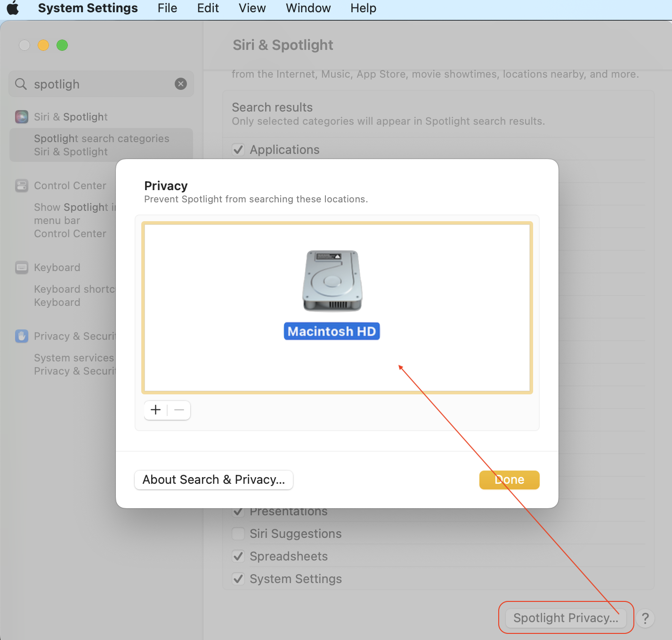This screenshot has height=640, width=672.
Task: Click the magnifying glass search icon
Action: [x=21, y=84]
